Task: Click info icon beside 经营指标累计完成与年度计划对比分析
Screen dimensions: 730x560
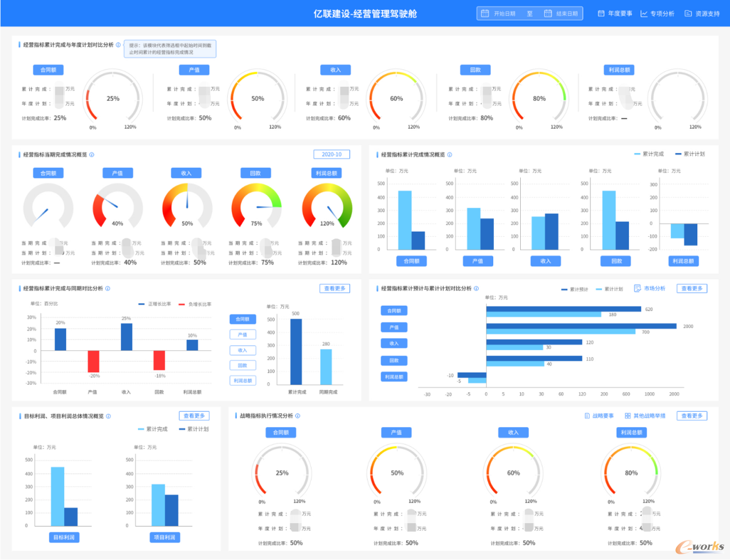Action: pos(118,45)
